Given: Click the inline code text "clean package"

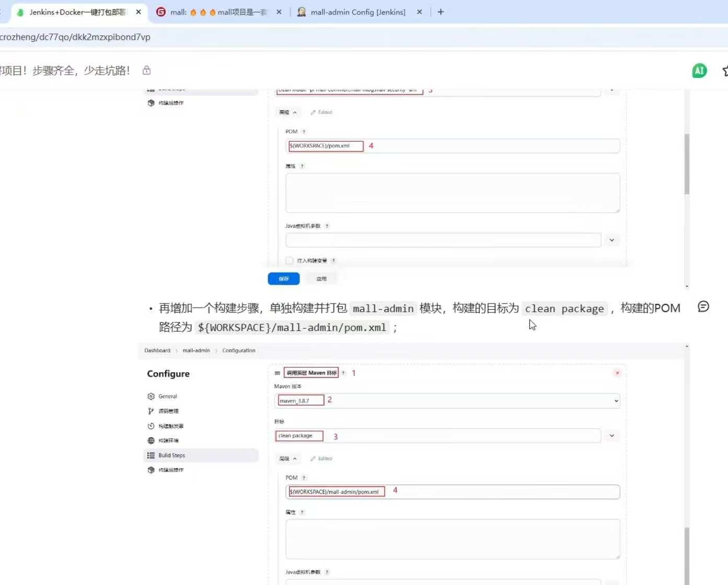Looking at the screenshot, I should [x=564, y=309].
